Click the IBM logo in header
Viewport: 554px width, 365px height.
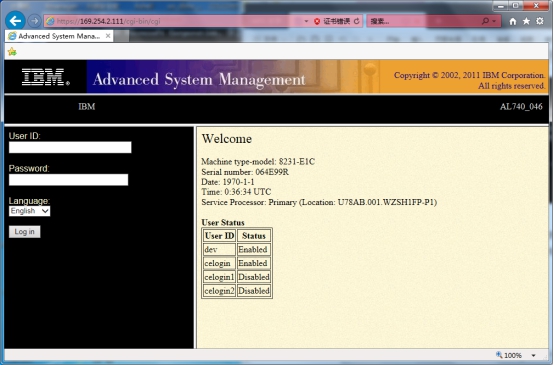(46, 77)
